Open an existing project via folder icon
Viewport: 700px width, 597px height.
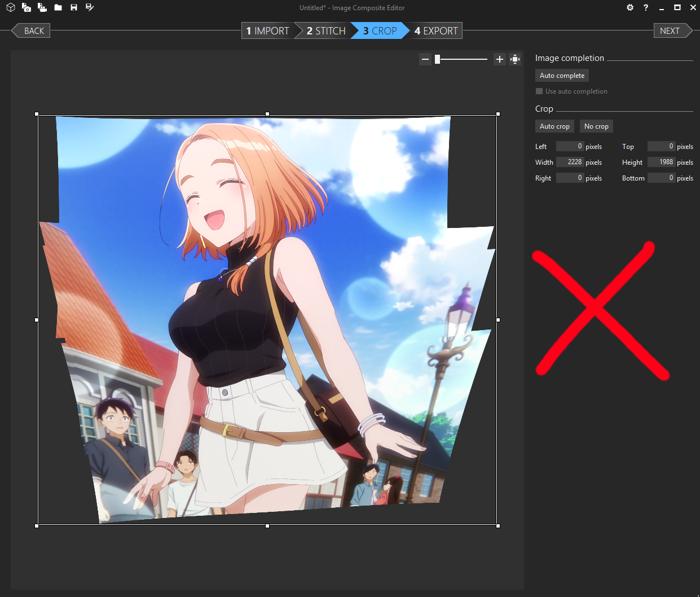click(58, 7)
